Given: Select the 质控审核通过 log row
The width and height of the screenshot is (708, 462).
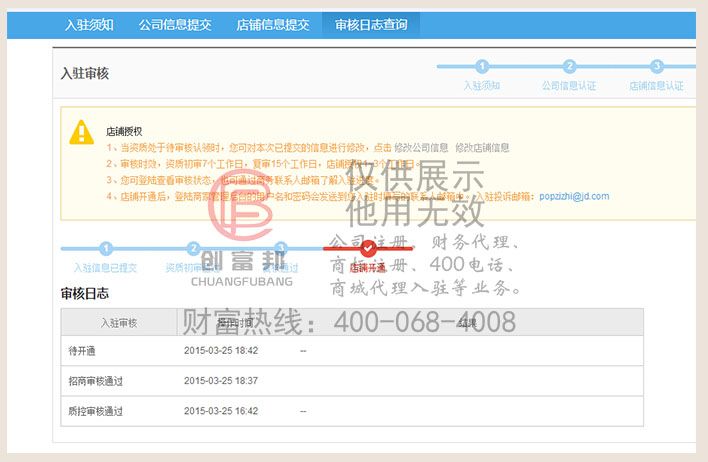Looking at the screenshot, I should (x=350, y=410).
